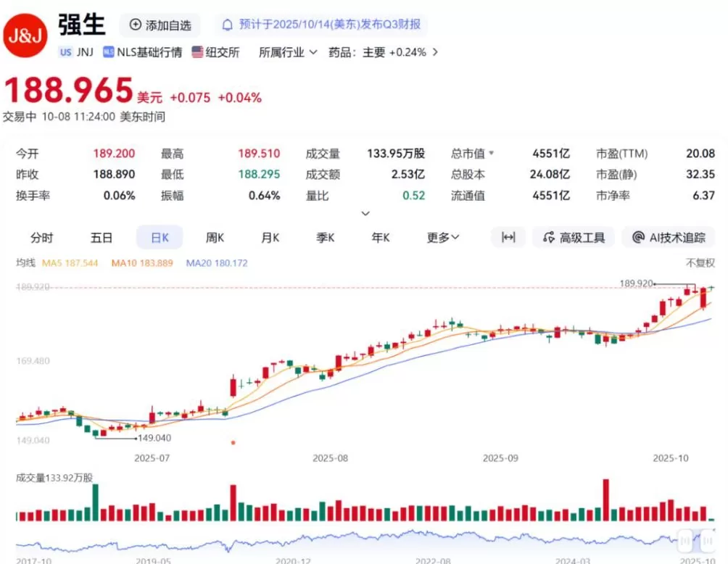Click the Q3财报 earnings announcement banner
The image size is (728, 564).
(x=323, y=25)
